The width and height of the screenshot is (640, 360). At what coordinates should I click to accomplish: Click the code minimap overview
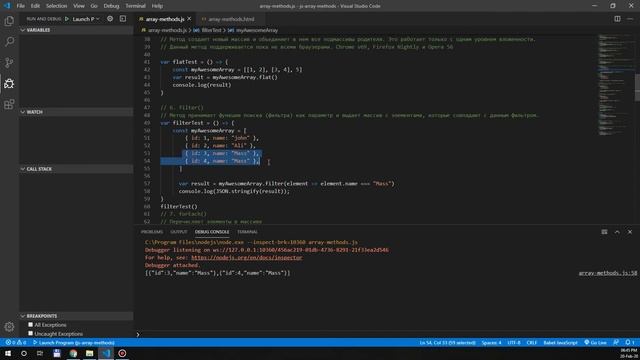[x=616, y=85]
